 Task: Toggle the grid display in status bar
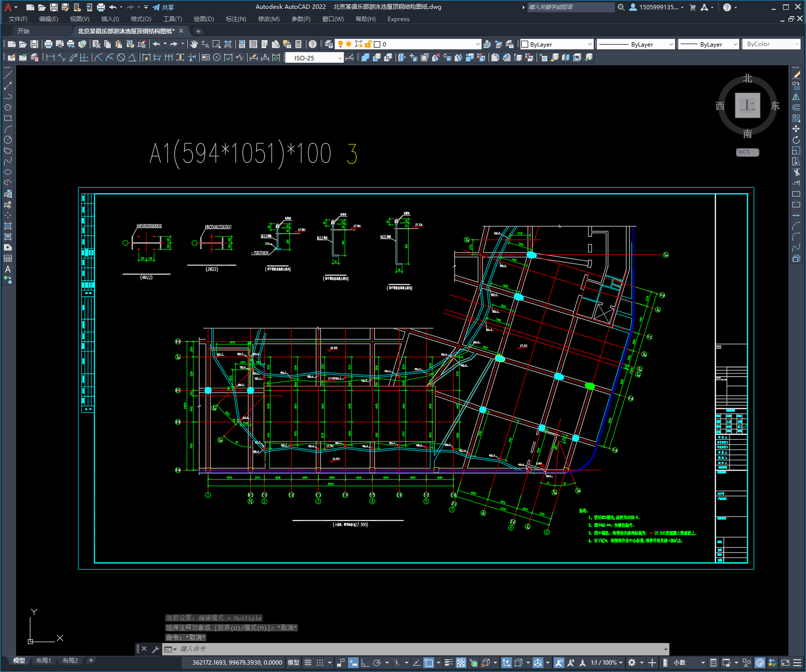[x=308, y=663]
